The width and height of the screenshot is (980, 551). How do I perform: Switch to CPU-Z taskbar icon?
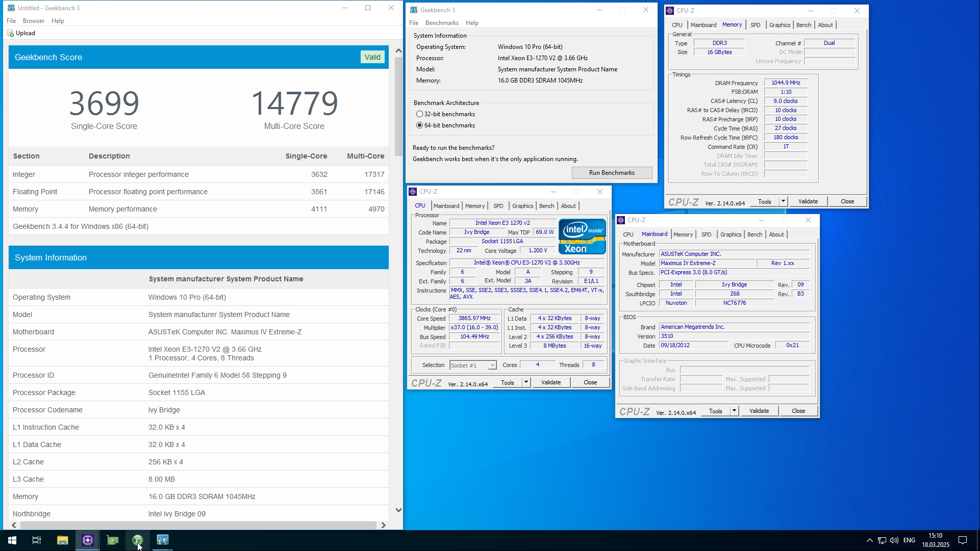coord(88,540)
